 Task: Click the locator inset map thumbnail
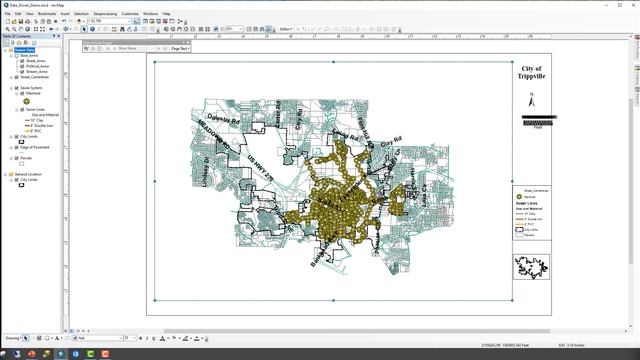click(531, 267)
